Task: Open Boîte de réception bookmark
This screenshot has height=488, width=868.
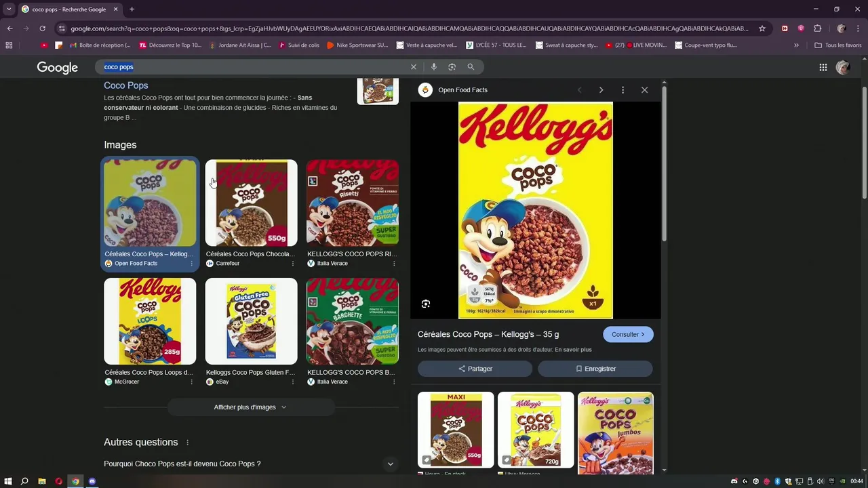Action: (100, 45)
